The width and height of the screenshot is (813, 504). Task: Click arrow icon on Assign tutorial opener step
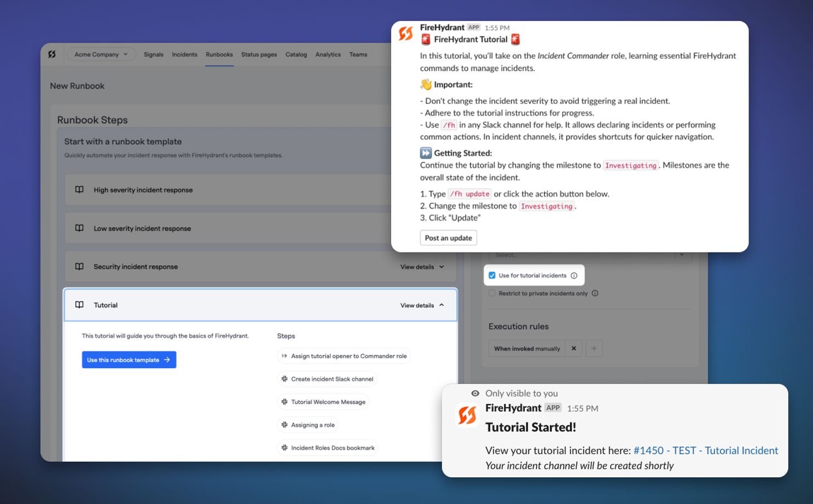pyautogui.click(x=284, y=356)
